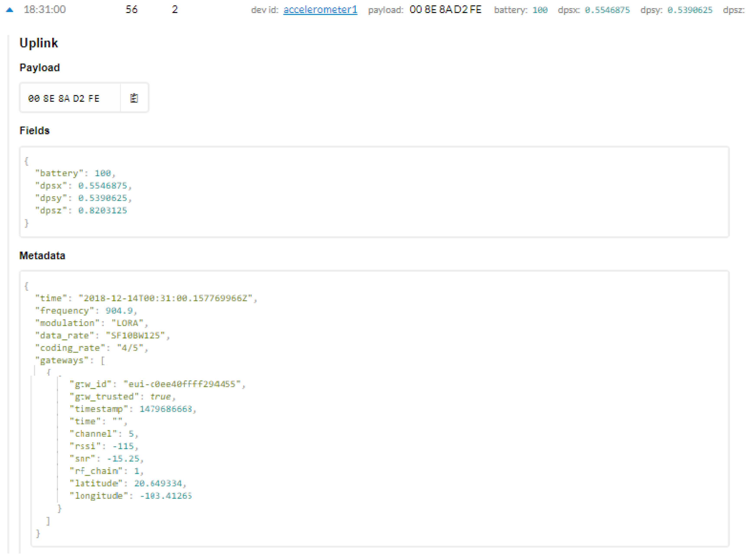Click the Fields section heading

coord(35,130)
